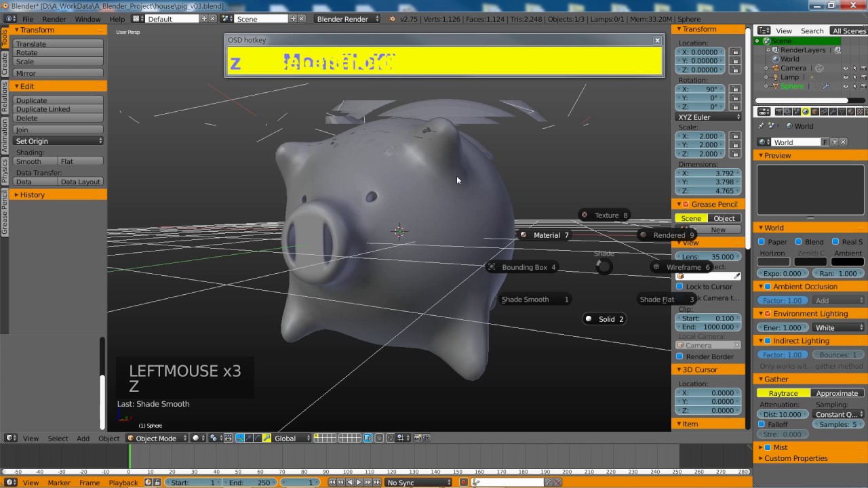Viewport: 868px width, 488px height.
Task: Open Set Origin dropdown
Action: (58, 141)
